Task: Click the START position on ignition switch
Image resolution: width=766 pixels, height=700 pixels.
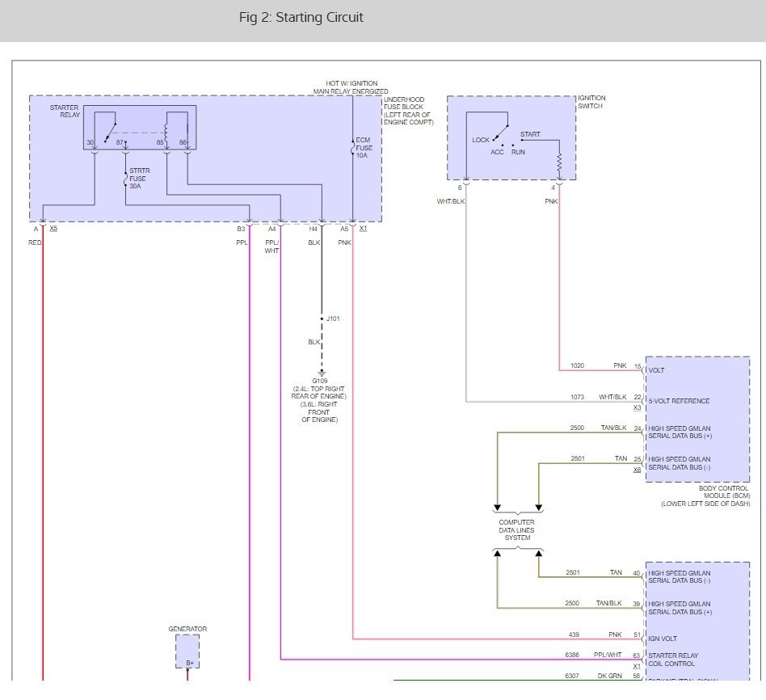Action: 530,134
